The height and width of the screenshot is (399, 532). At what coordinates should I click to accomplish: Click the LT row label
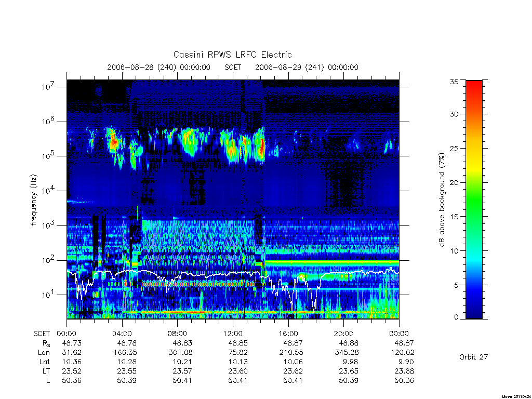pos(46,371)
